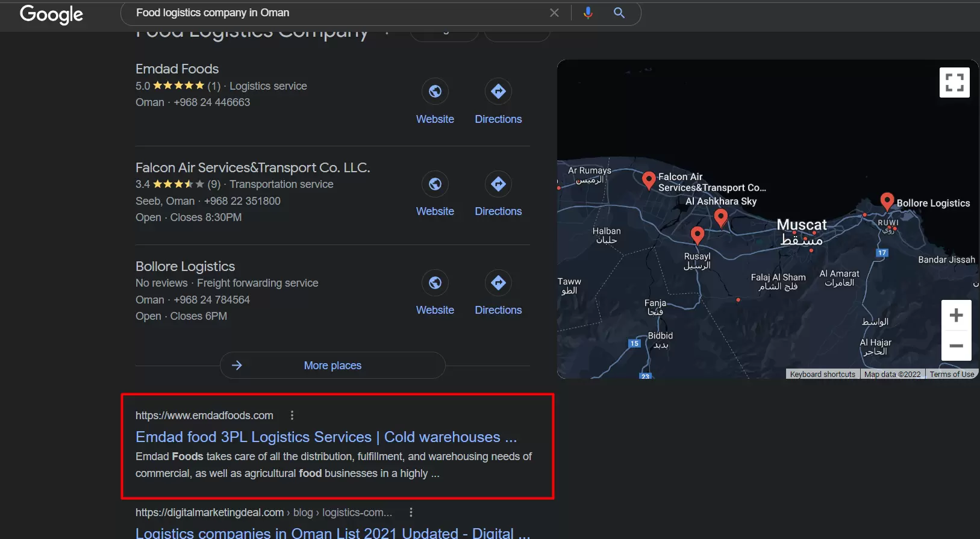The height and width of the screenshot is (539, 980).
Task: Get directions to Bollore Logistics
Action: tap(498, 283)
